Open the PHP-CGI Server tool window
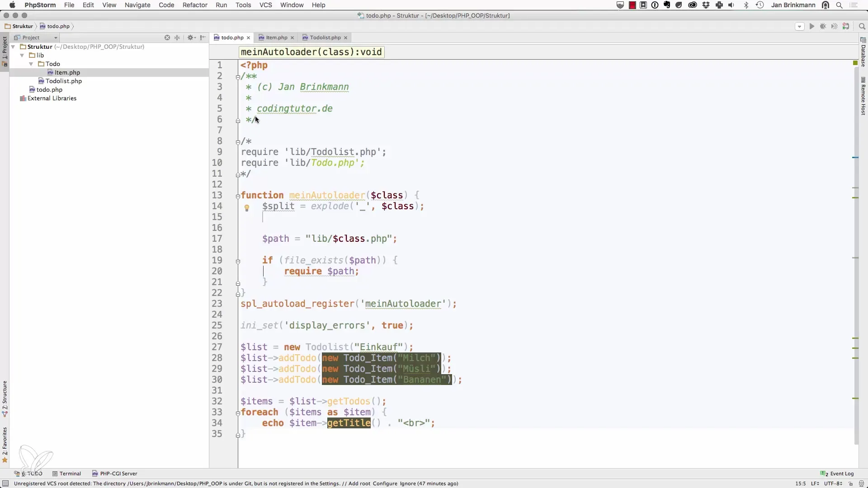 115,474
